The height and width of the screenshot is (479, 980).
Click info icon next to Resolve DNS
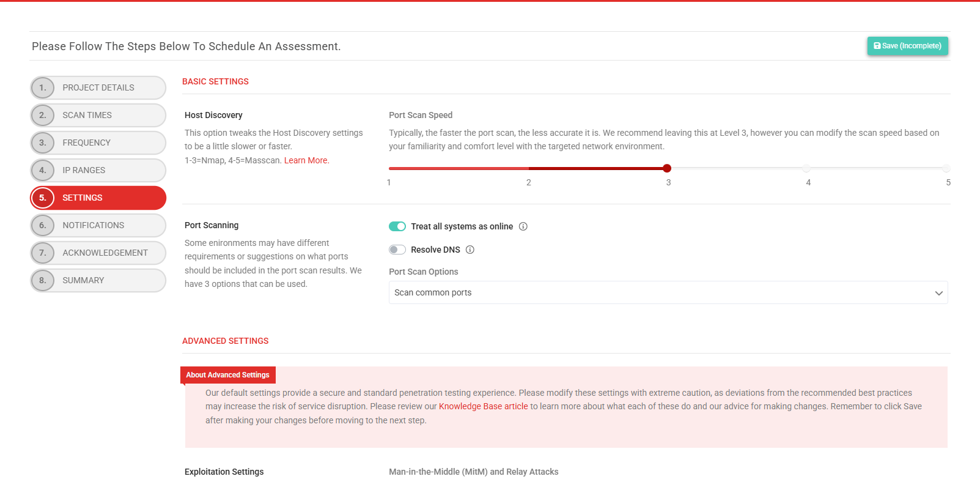[x=470, y=250]
